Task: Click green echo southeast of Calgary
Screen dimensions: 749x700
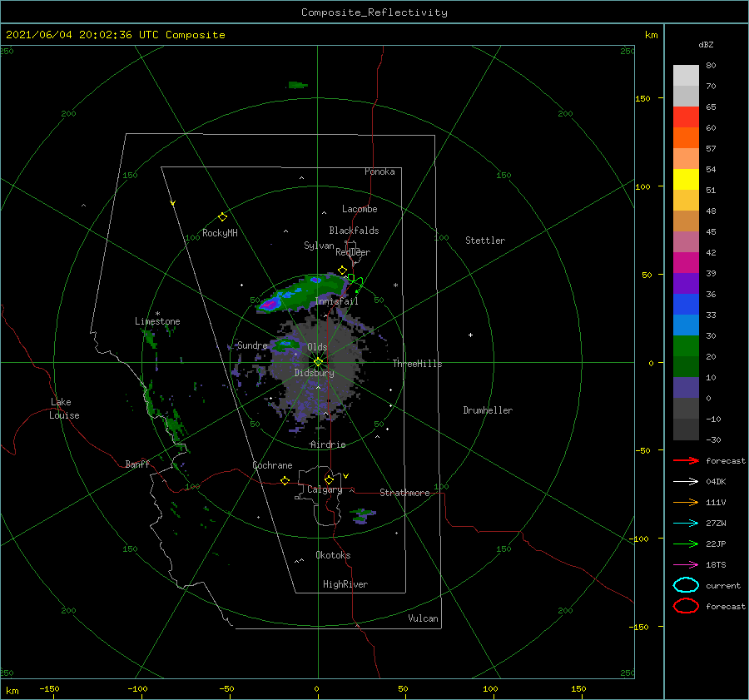Action: point(363,515)
